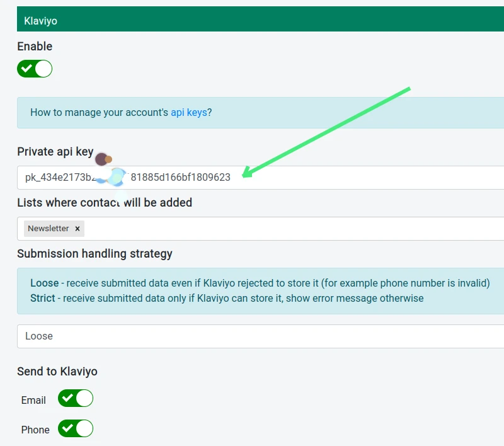This screenshot has height=446, width=504.
Task: Click the Newsletter list tag label
Action: click(49, 229)
